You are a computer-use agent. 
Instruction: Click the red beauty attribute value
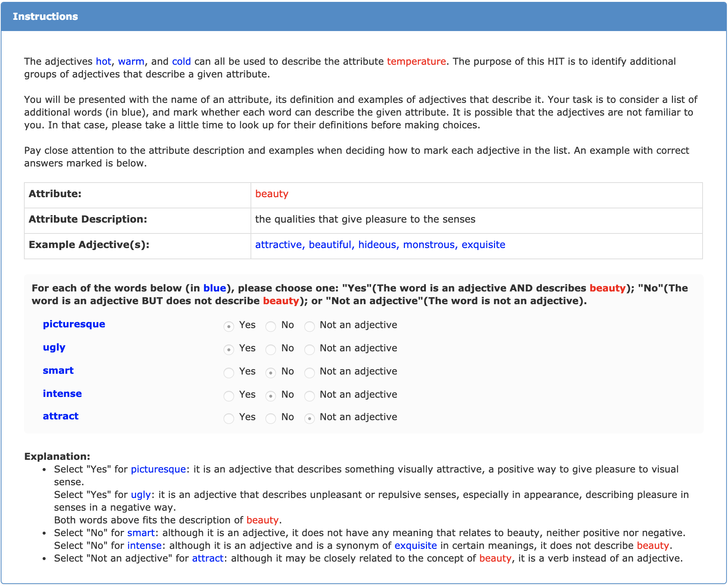pos(271,194)
